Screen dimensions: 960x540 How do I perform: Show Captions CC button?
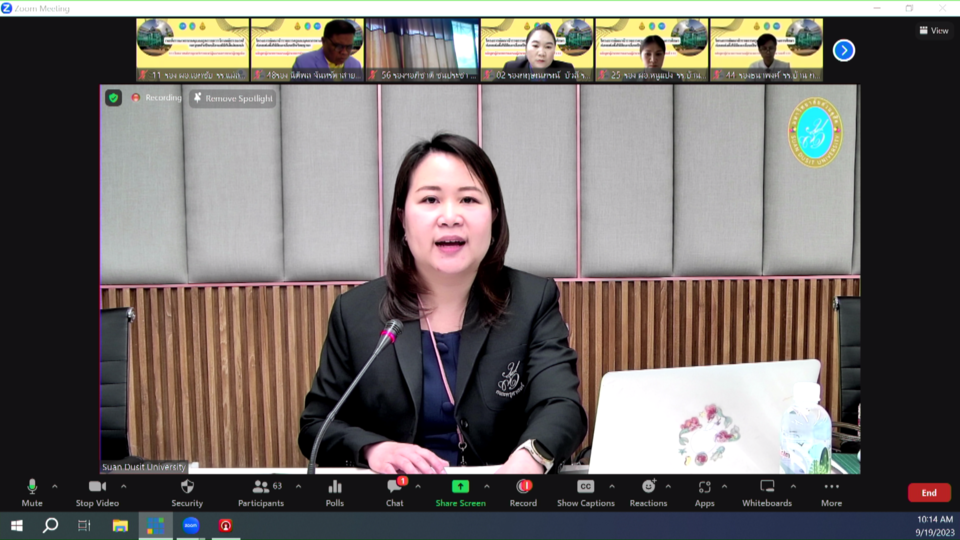585,493
